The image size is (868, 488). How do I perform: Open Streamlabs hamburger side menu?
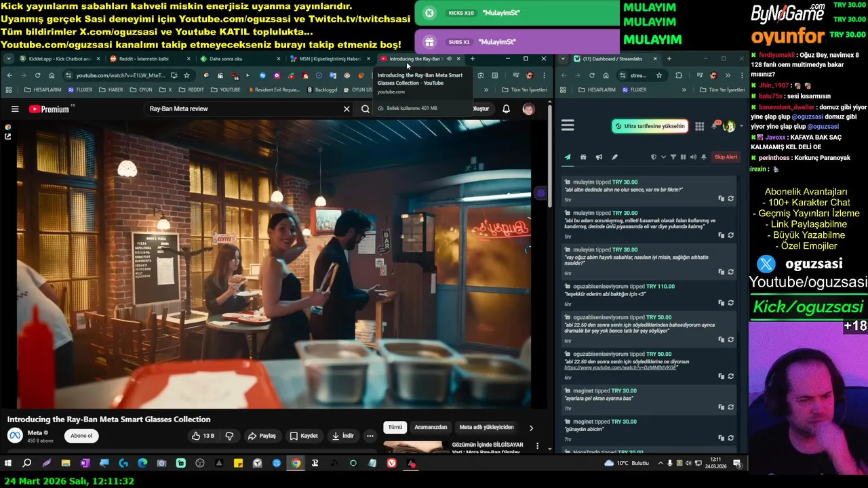568,125
